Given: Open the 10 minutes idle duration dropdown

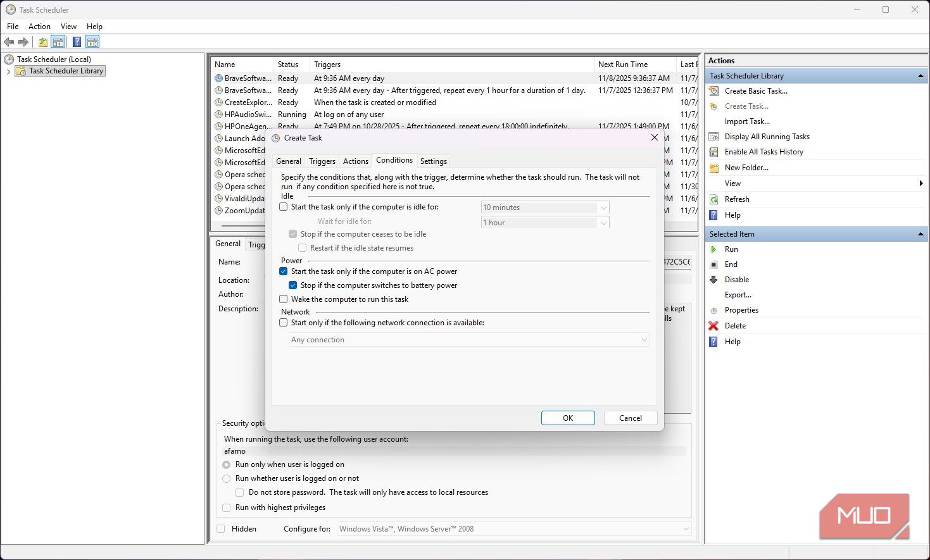Looking at the screenshot, I should pos(545,208).
